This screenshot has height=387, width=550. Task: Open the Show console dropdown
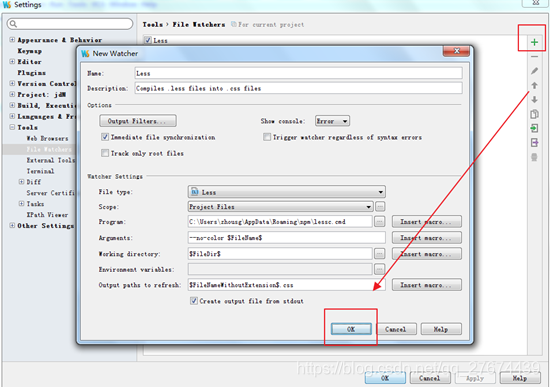(332, 121)
